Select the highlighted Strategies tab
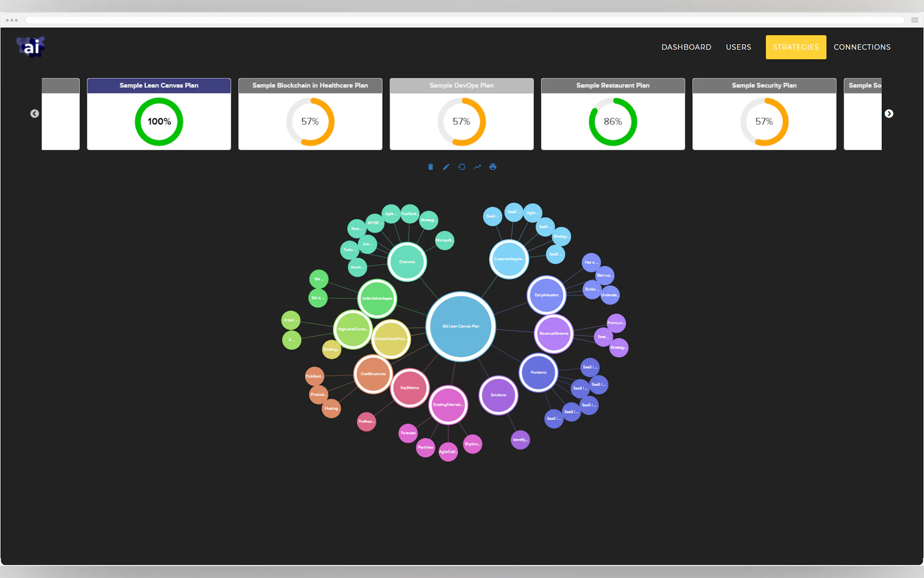Image resolution: width=924 pixels, height=578 pixels. [x=796, y=47]
